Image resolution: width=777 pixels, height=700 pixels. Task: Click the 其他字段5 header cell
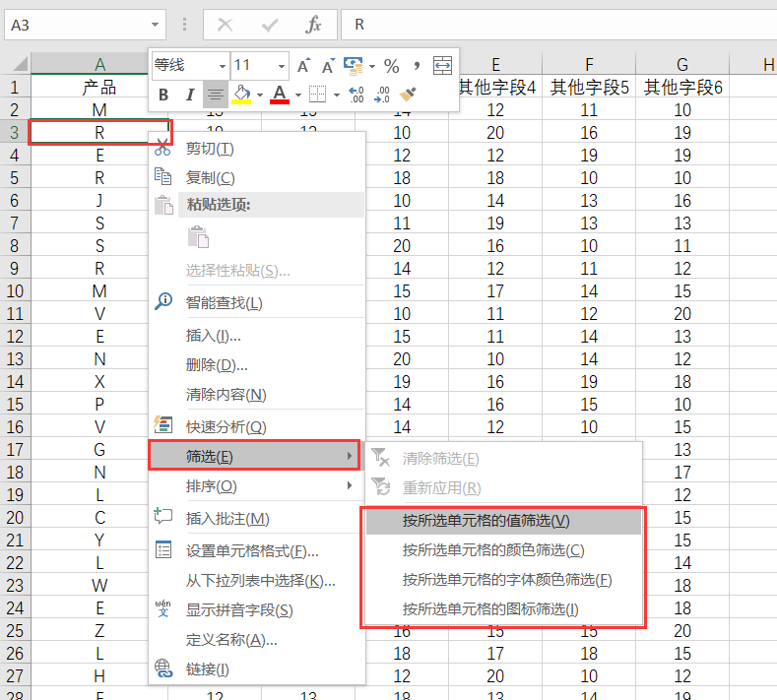coord(589,87)
